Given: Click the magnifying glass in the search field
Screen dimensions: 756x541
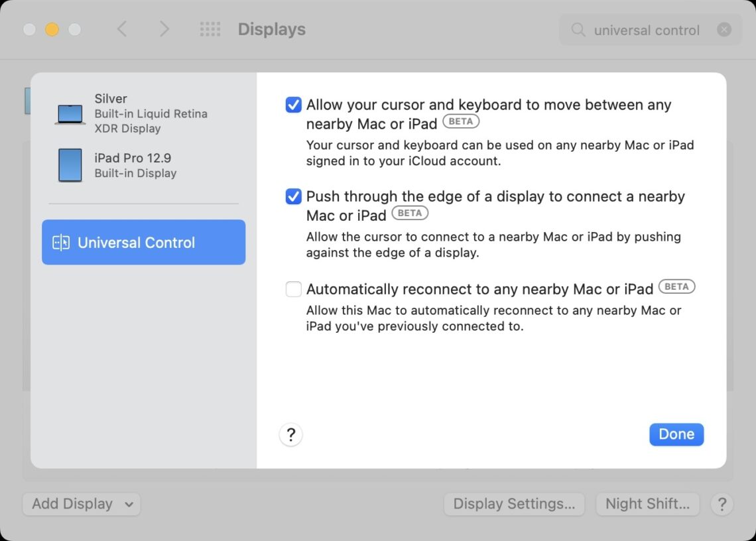Looking at the screenshot, I should (578, 30).
